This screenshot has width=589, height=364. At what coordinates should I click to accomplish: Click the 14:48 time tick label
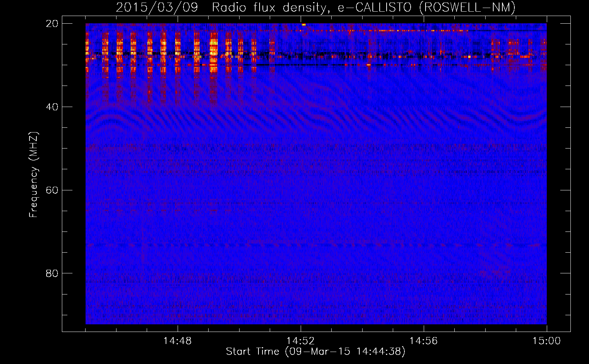click(x=177, y=341)
